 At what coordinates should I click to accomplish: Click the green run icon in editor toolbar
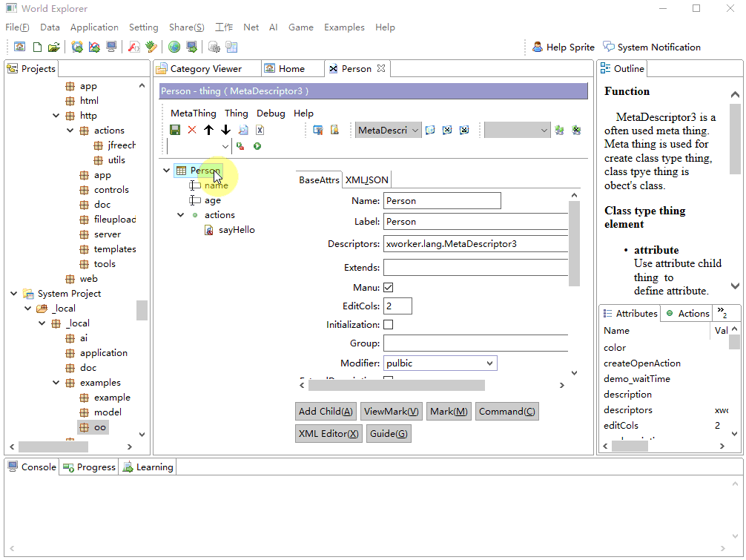coord(257,146)
